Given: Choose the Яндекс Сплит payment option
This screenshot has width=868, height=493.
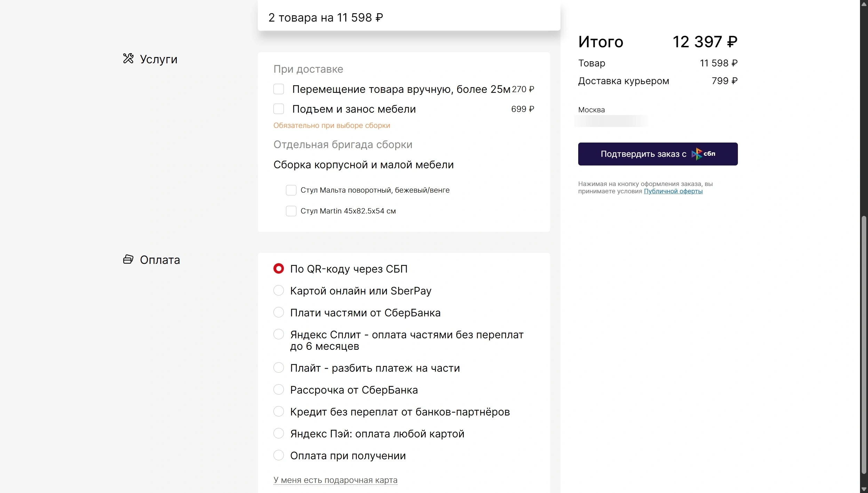Looking at the screenshot, I should (279, 334).
